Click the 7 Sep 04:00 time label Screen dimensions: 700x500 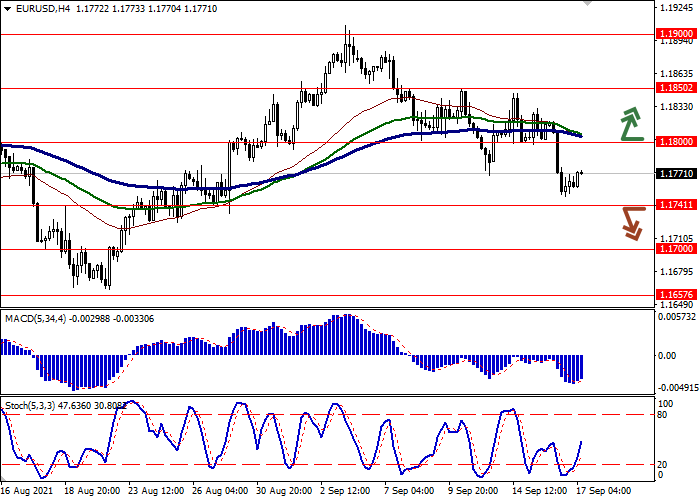click(x=409, y=491)
